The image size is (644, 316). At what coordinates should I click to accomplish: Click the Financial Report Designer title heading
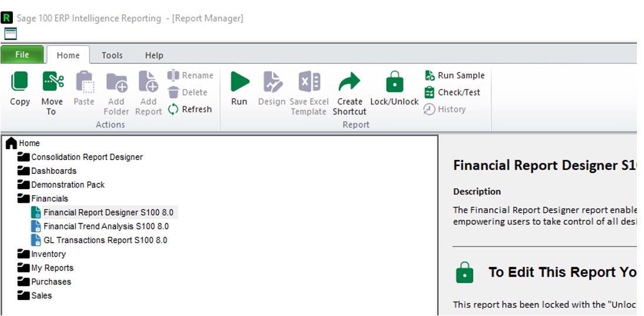point(544,165)
